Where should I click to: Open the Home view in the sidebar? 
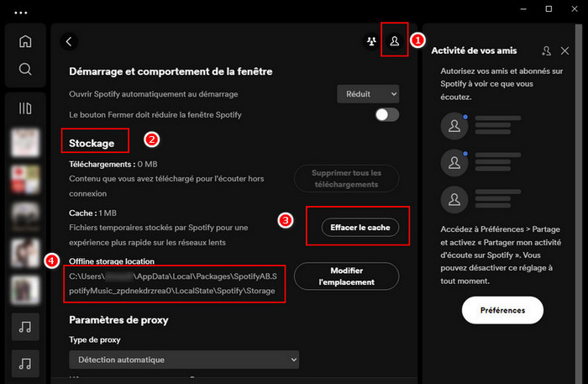(x=25, y=41)
